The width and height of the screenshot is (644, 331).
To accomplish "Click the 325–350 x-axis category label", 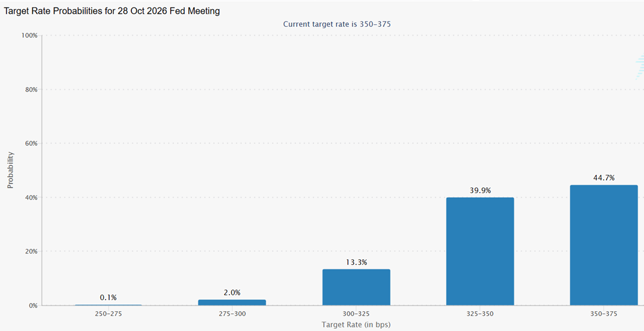I will 480,313.
